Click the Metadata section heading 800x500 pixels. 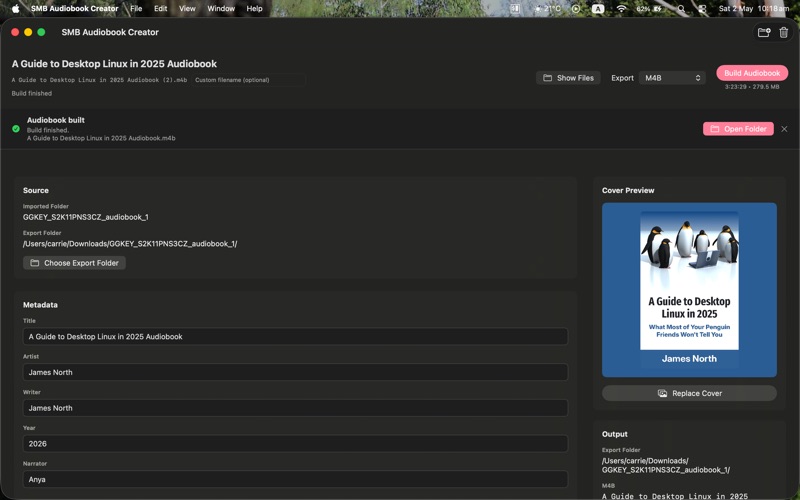[40, 305]
